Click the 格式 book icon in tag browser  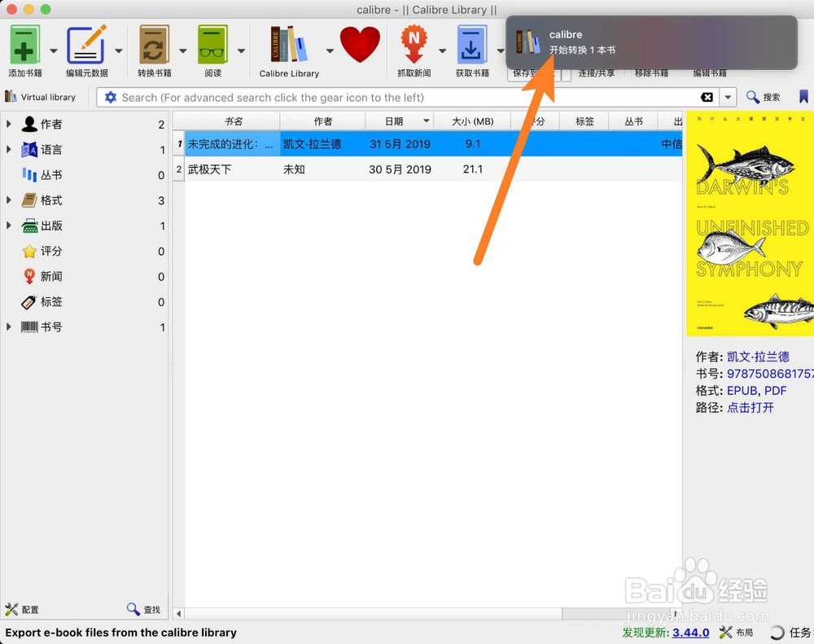pos(29,200)
